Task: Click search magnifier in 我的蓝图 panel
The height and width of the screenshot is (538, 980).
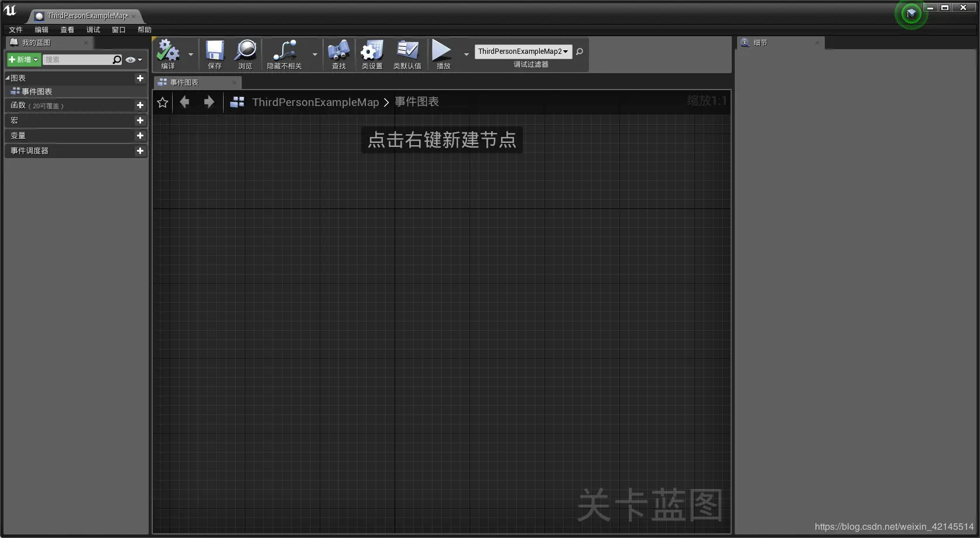Action: coord(117,60)
